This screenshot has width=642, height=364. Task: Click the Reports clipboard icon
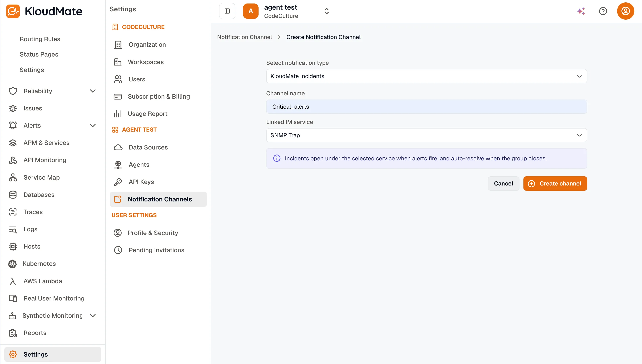(x=13, y=333)
